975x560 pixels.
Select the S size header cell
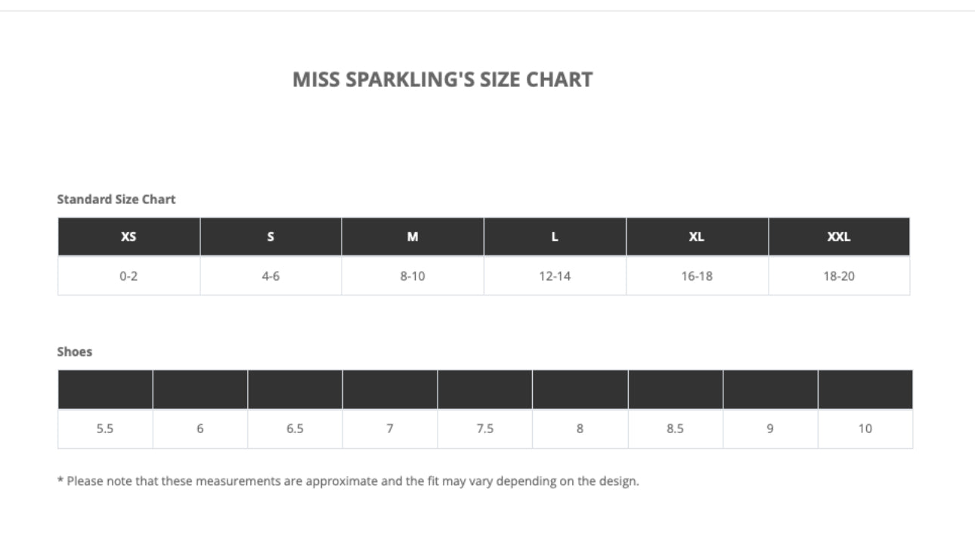(x=271, y=237)
